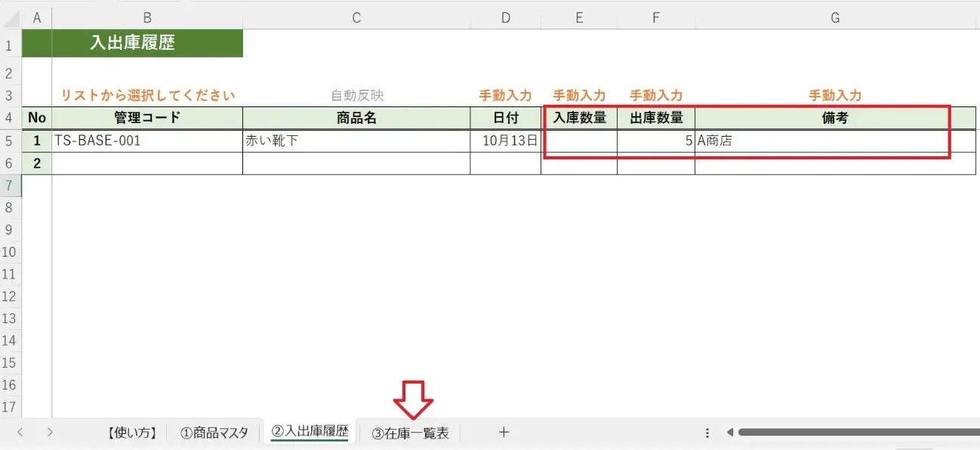This screenshot has width=980, height=450.
Task: Select row 17 header
Action: pos(11,407)
